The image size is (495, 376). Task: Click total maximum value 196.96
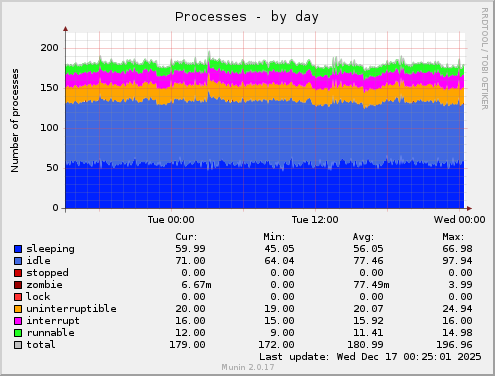tap(454, 345)
